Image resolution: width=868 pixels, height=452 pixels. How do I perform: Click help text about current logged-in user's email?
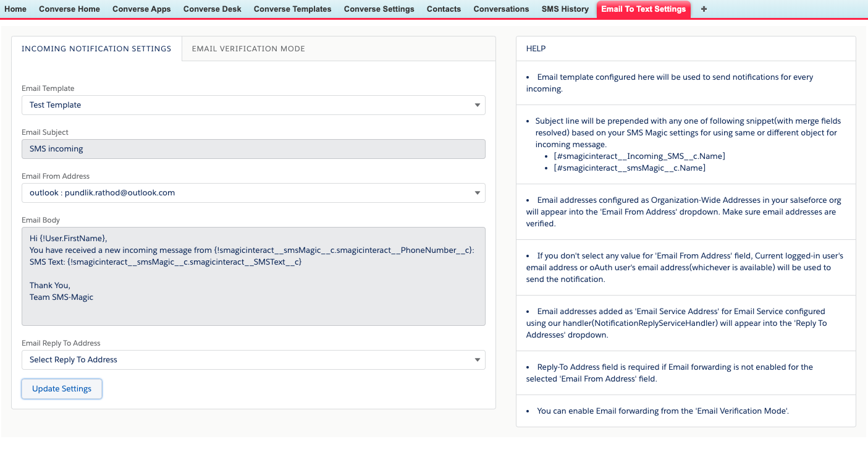point(685,268)
